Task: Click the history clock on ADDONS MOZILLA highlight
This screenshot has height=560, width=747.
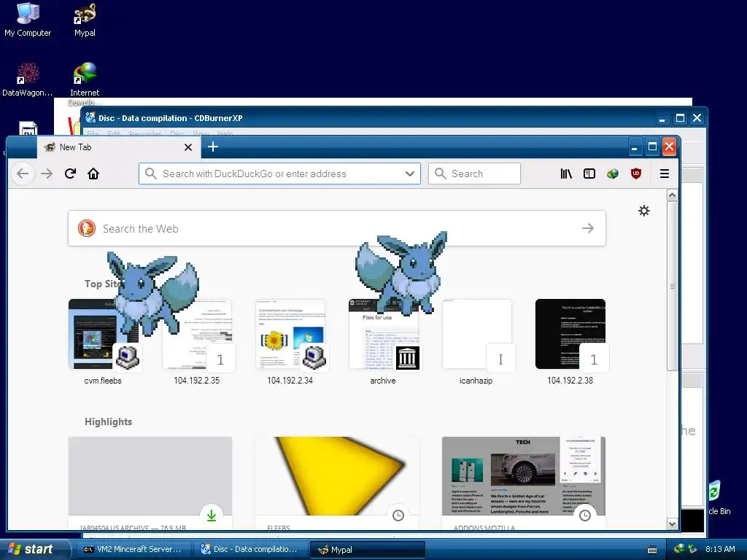Action: click(585, 516)
